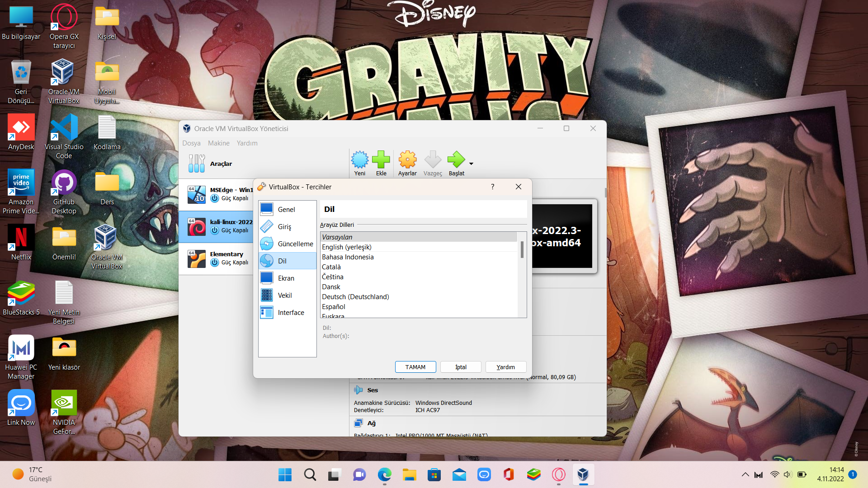The width and height of the screenshot is (868, 488).
Task: Click the İptal button
Action: point(461,367)
